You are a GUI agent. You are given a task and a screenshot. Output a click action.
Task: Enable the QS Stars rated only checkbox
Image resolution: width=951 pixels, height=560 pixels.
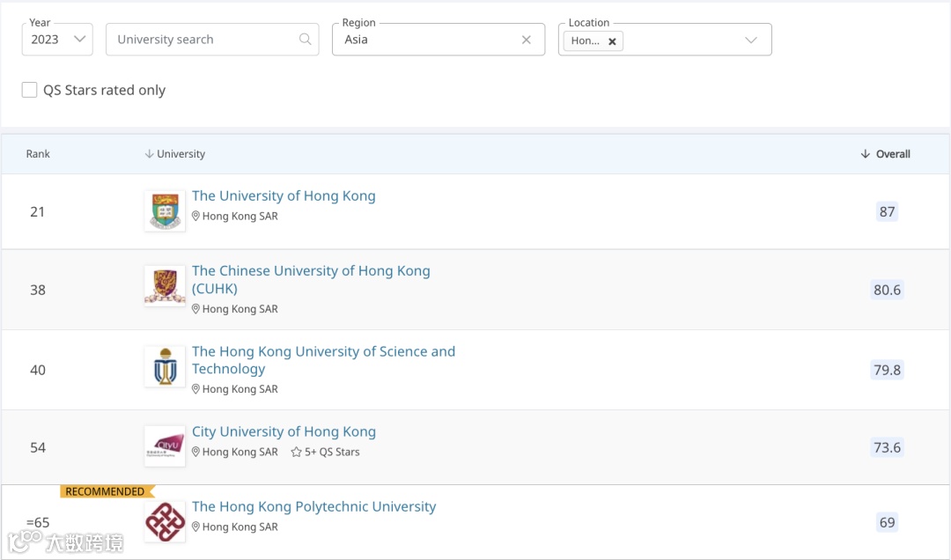pyautogui.click(x=30, y=90)
